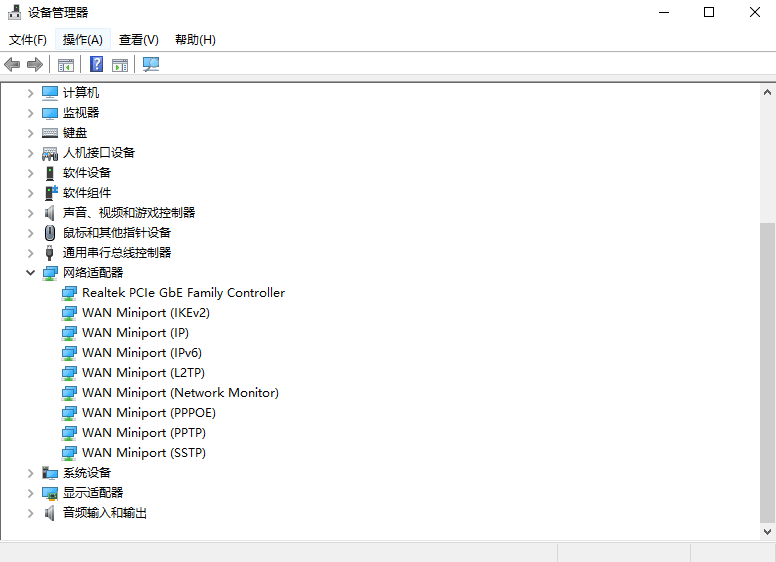Expand the 鼠标和其他指针设备 category
This screenshot has width=776, height=562.
tap(31, 233)
